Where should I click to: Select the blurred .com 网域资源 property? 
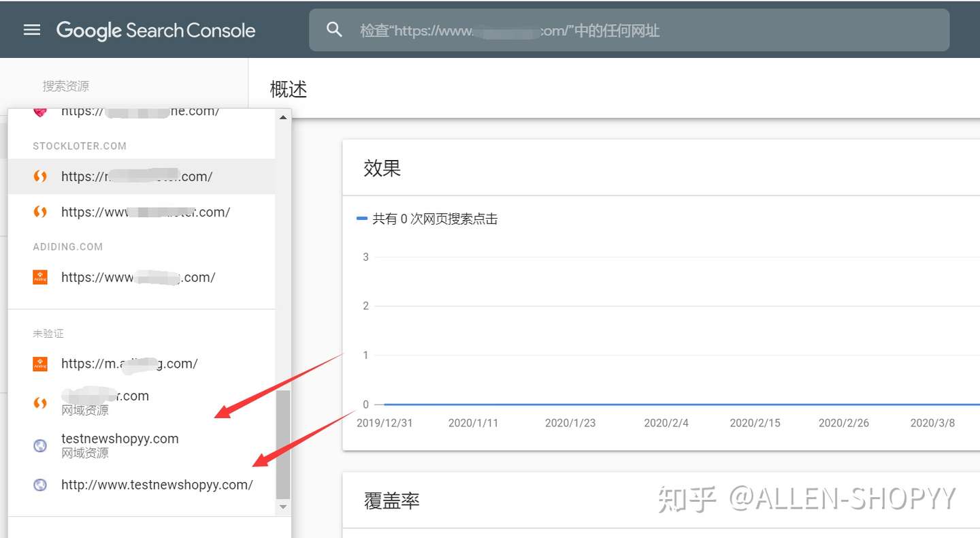[142, 402]
